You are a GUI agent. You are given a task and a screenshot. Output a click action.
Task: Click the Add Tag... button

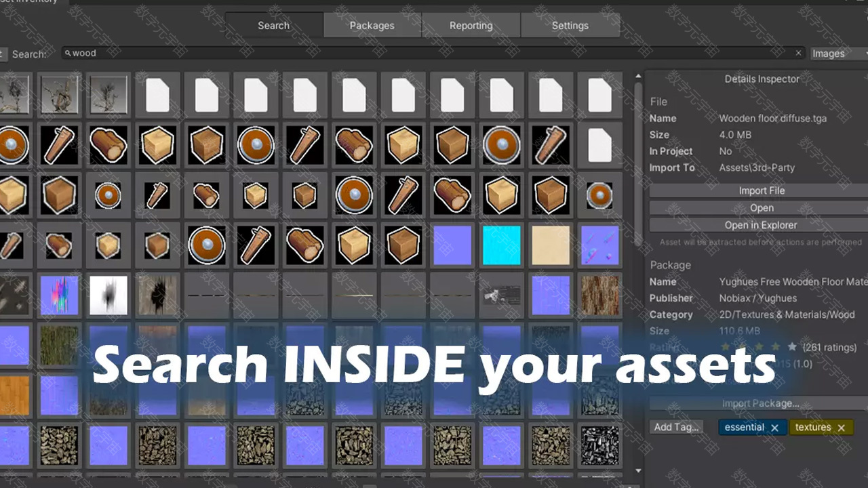(x=675, y=427)
